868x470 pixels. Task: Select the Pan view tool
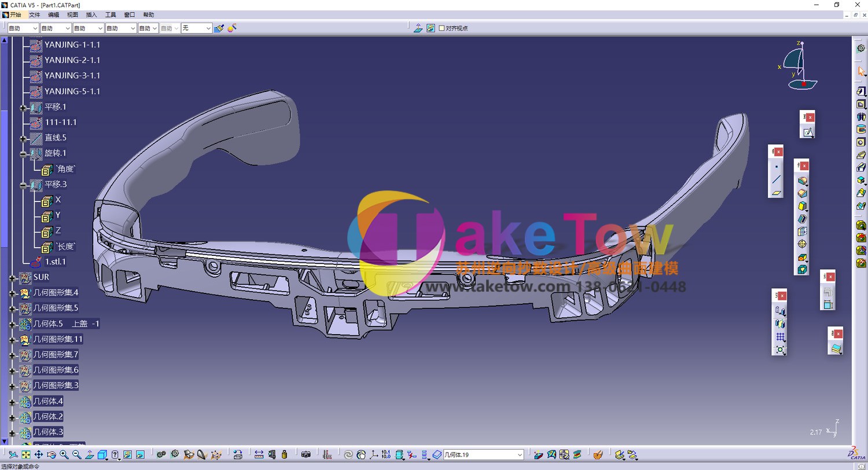(x=39, y=455)
